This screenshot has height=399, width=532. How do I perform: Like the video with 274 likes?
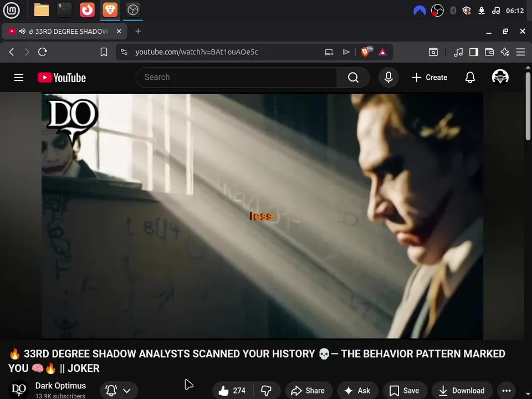pyautogui.click(x=232, y=391)
